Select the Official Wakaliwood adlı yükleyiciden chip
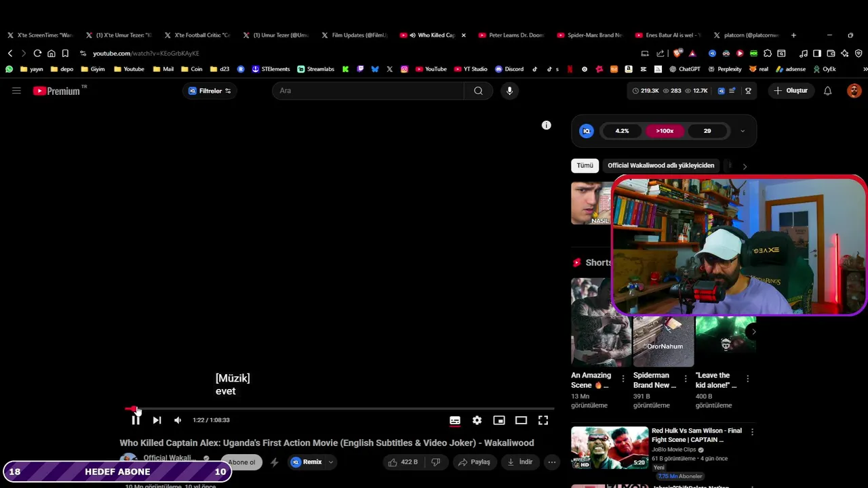868x488 pixels. coord(660,165)
